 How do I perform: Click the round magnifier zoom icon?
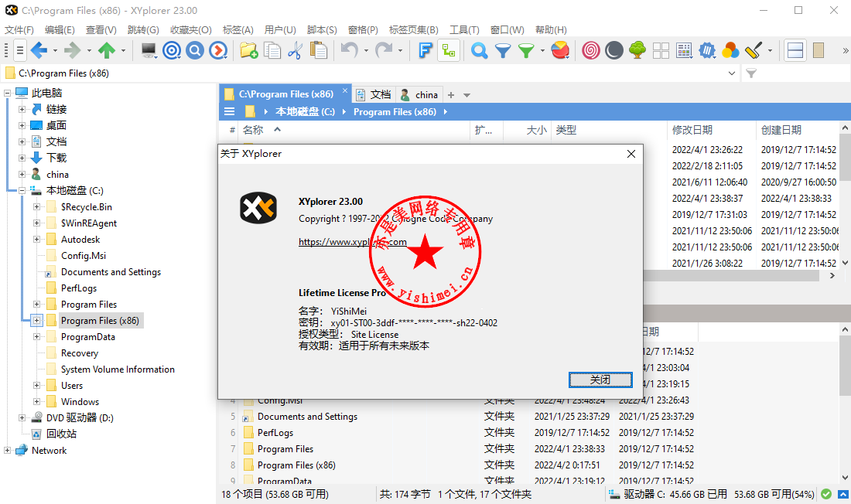195,51
